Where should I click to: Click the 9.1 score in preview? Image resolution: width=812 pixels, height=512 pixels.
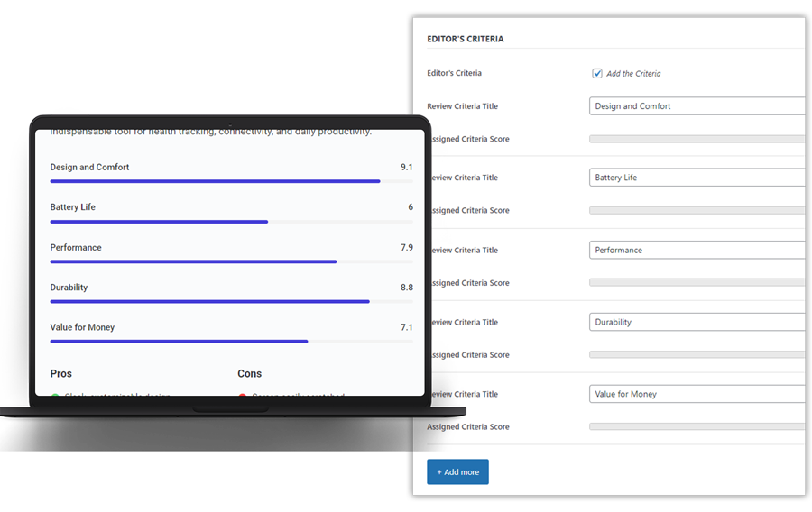point(407,167)
